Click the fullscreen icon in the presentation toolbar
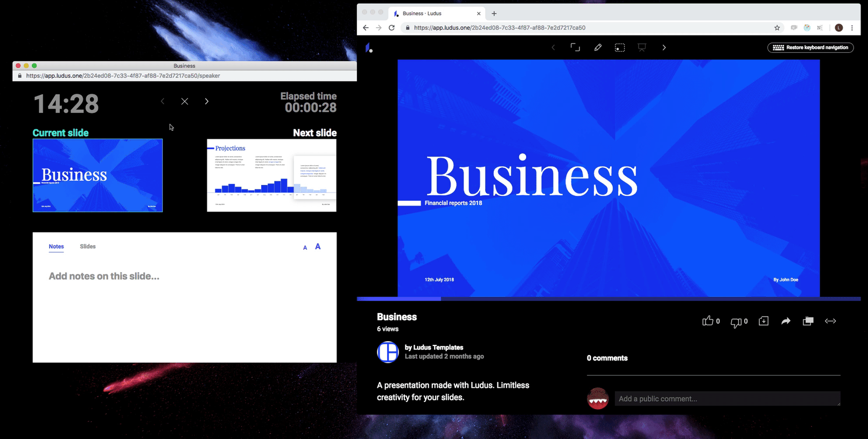Viewport: 868px width, 439px height. point(575,47)
